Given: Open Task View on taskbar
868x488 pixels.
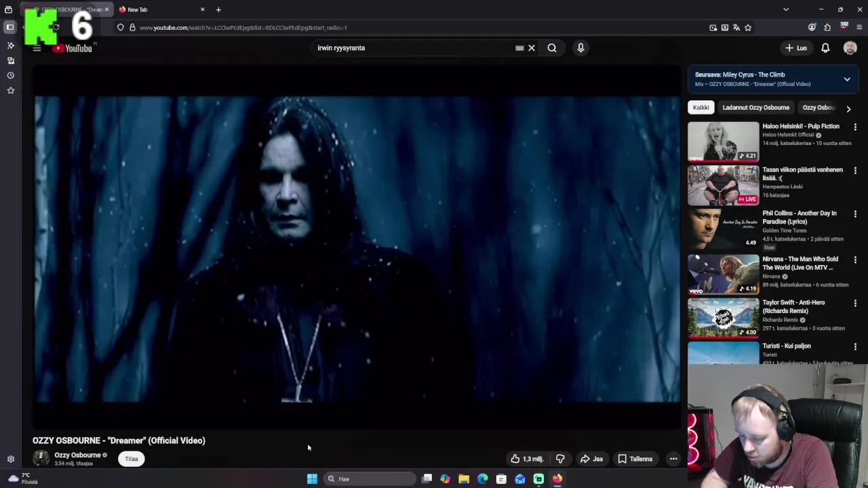Looking at the screenshot, I should 427,479.
